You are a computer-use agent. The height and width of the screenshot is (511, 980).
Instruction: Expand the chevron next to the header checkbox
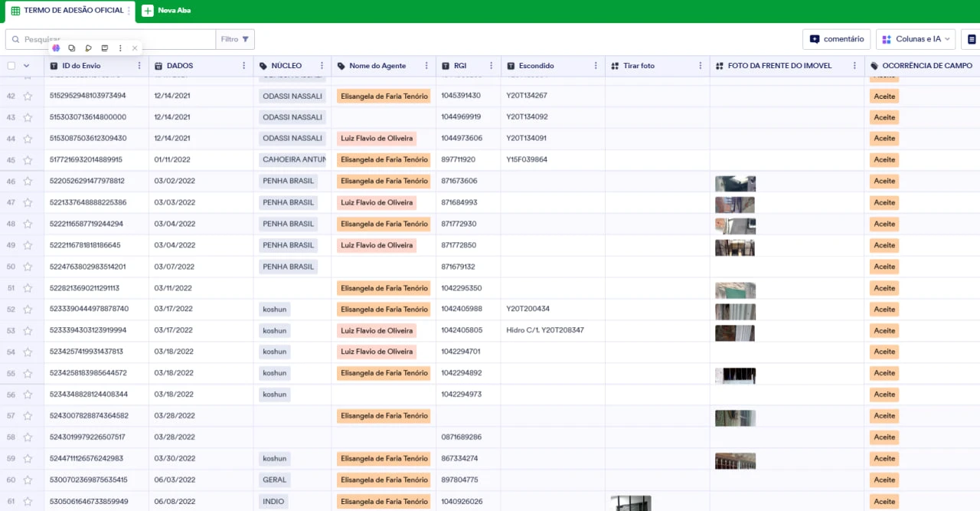(25, 66)
